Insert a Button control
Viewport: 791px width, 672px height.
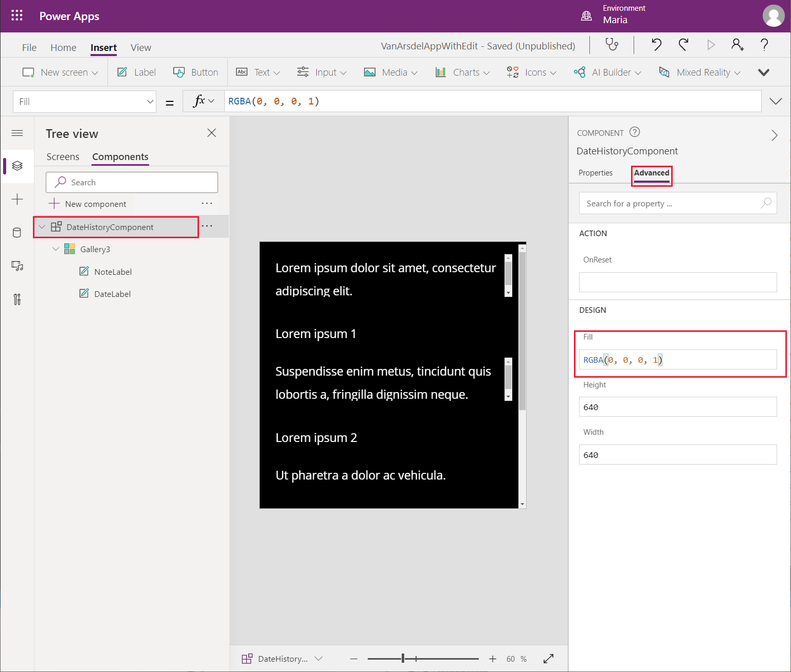coord(195,72)
